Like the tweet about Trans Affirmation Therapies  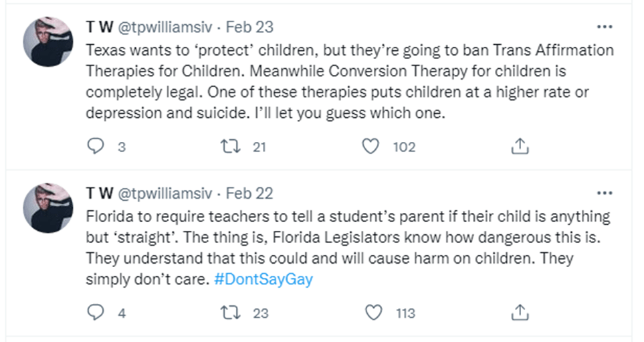(370, 147)
